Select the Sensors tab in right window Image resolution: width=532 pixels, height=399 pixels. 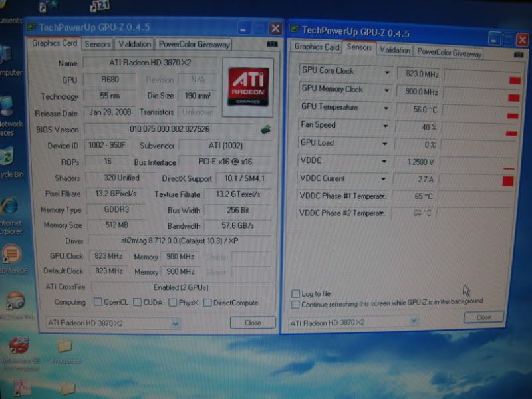point(359,47)
